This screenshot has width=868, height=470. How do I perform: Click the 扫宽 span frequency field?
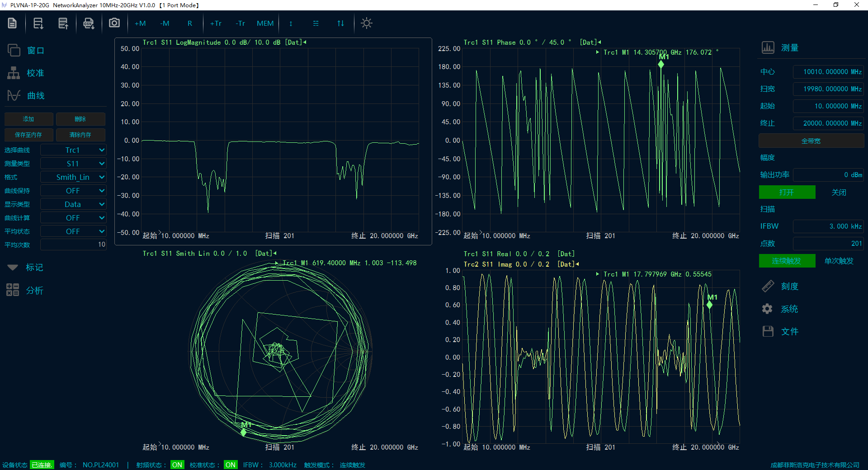click(x=828, y=89)
